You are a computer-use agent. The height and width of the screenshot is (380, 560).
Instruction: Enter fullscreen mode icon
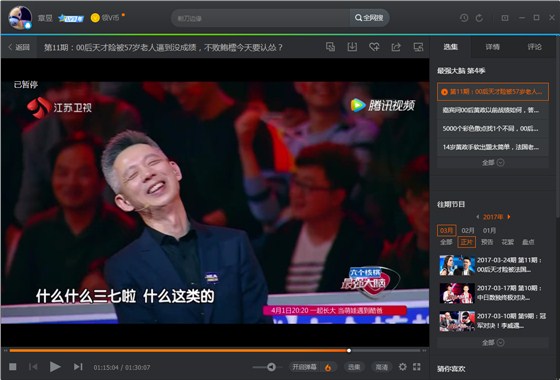click(x=417, y=367)
